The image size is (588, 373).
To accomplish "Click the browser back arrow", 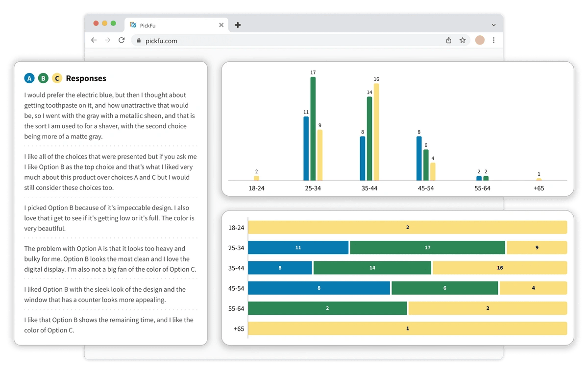I will point(94,40).
